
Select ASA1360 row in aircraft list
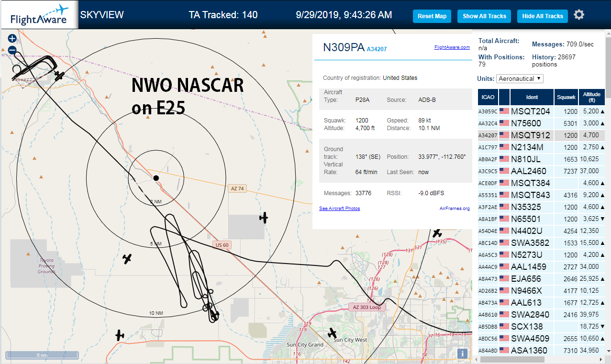pyautogui.click(x=542, y=350)
